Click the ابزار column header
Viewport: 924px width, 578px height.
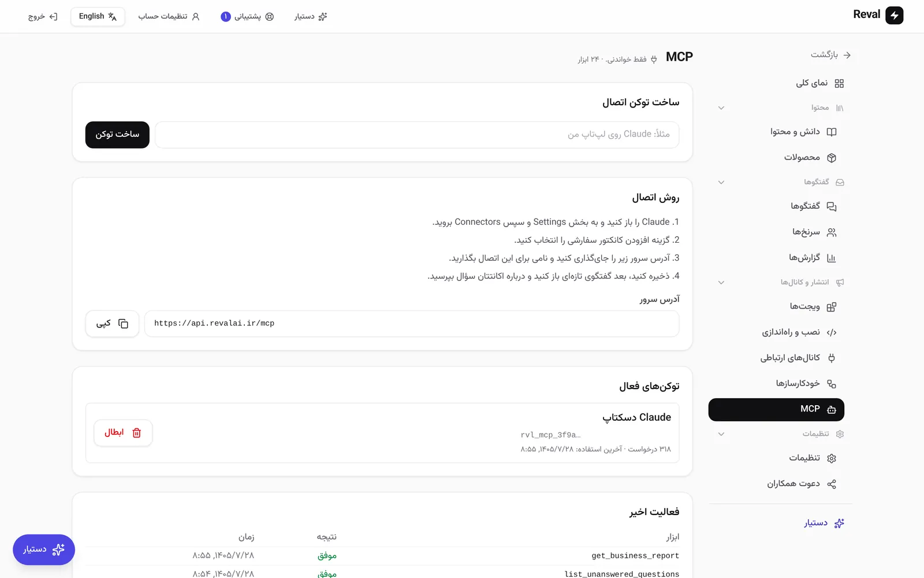[672, 537]
